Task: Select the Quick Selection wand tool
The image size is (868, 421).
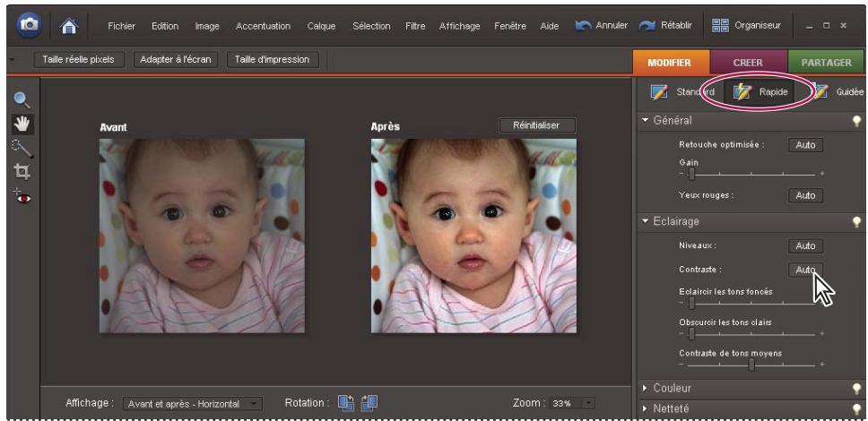Action: 22,149
